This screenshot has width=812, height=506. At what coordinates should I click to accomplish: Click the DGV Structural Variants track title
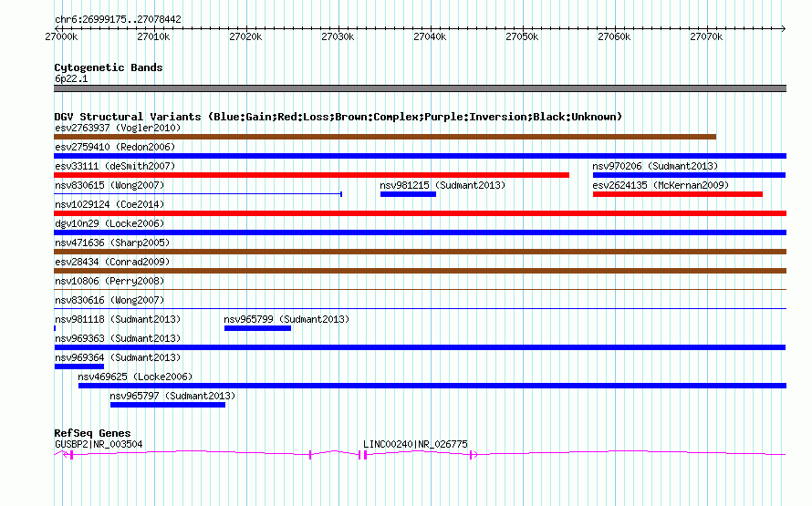coord(338,117)
